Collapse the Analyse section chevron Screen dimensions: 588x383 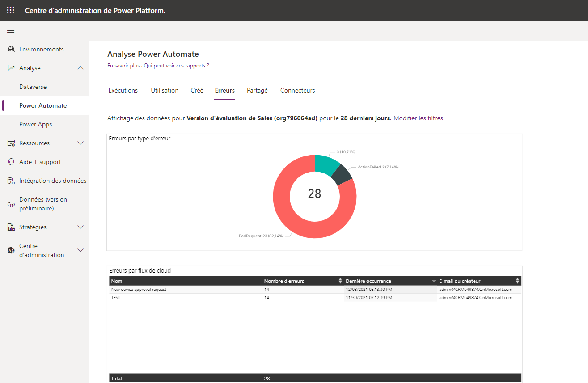coord(80,68)
